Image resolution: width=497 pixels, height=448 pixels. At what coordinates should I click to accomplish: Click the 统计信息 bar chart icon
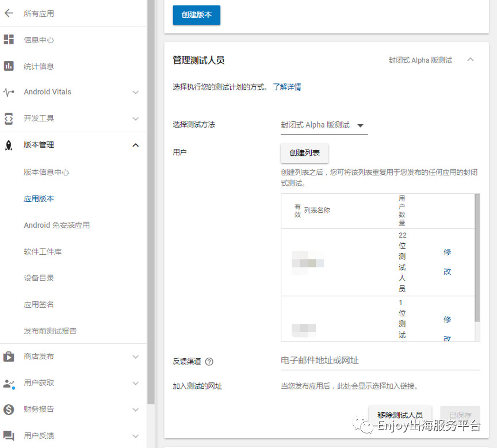pyautogui.click(x=9, y=66)
